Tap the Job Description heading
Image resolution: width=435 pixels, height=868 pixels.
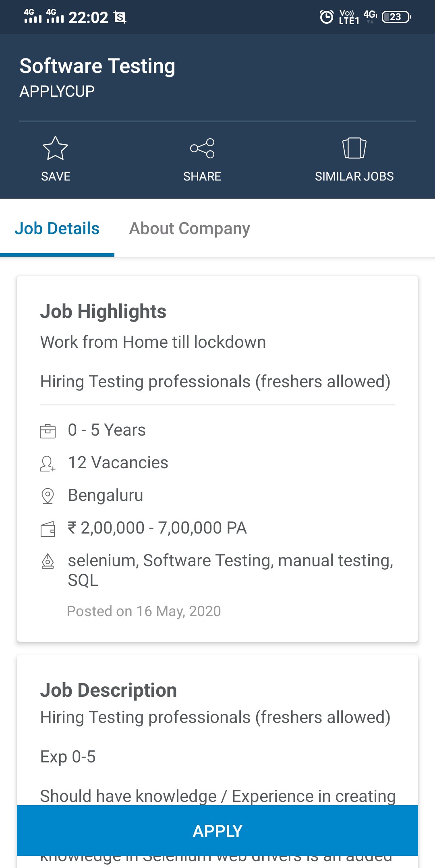[108, 690]
